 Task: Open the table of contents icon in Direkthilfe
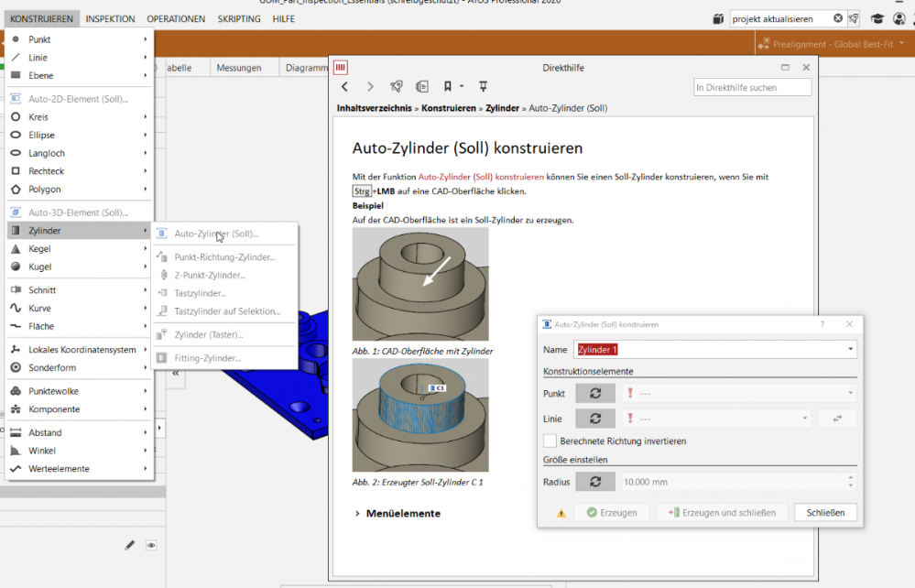(x=421, y=87)
